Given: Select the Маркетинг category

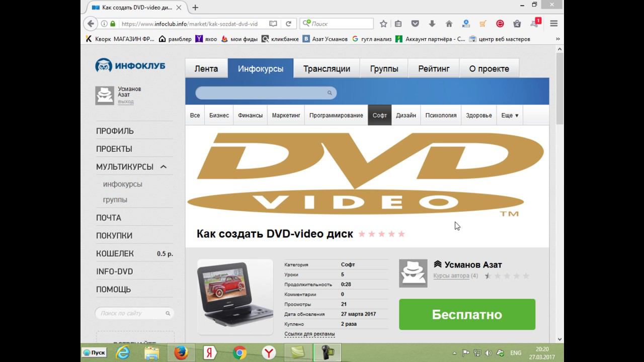Looking at the screenshot, I should [286, 115].
